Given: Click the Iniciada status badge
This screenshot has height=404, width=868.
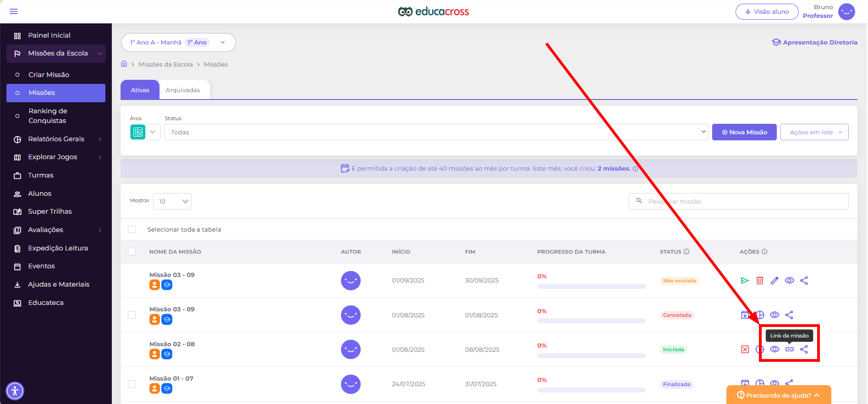Looking at the screenshot, I should [673, 349].
